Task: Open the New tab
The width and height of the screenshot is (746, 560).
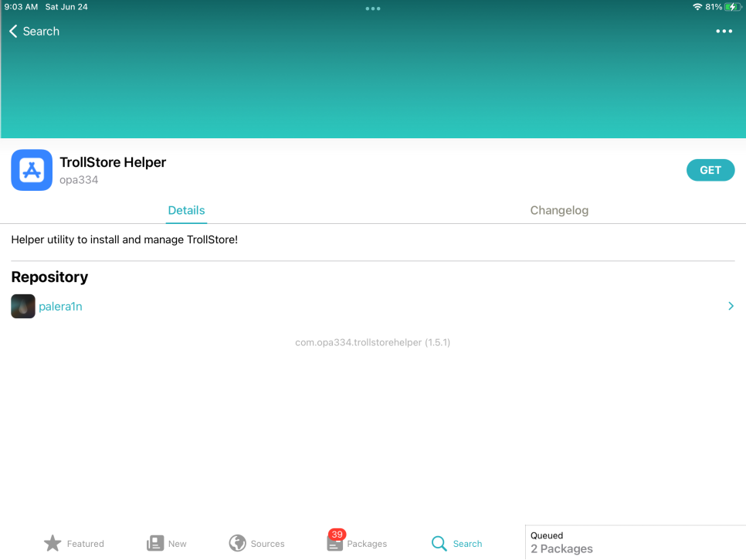Action: [167, 543]
